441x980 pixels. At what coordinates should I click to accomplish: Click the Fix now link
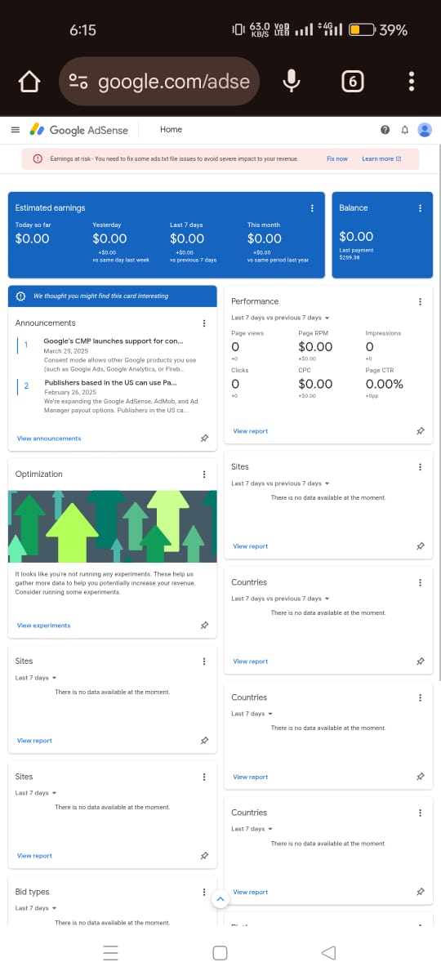[337, 158]
